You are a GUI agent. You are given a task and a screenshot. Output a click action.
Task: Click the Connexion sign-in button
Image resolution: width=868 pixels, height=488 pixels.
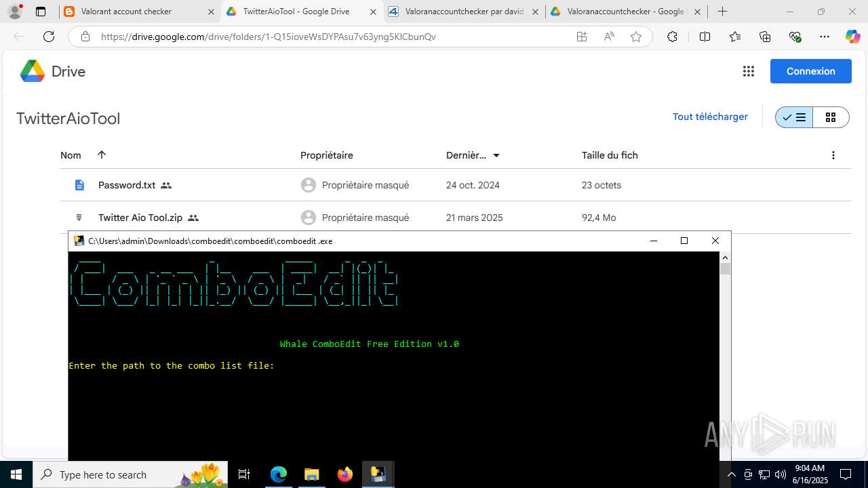(811, 71)
